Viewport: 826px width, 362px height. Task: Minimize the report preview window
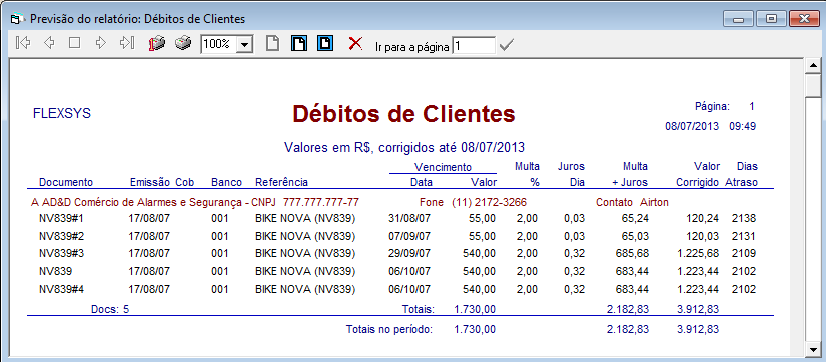739,19
